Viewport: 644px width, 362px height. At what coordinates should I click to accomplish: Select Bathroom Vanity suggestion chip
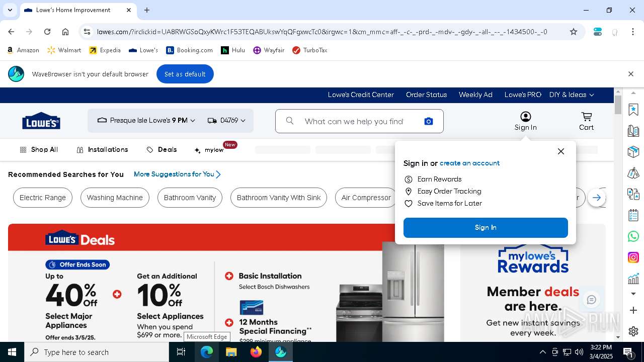(x=190, y=198)
